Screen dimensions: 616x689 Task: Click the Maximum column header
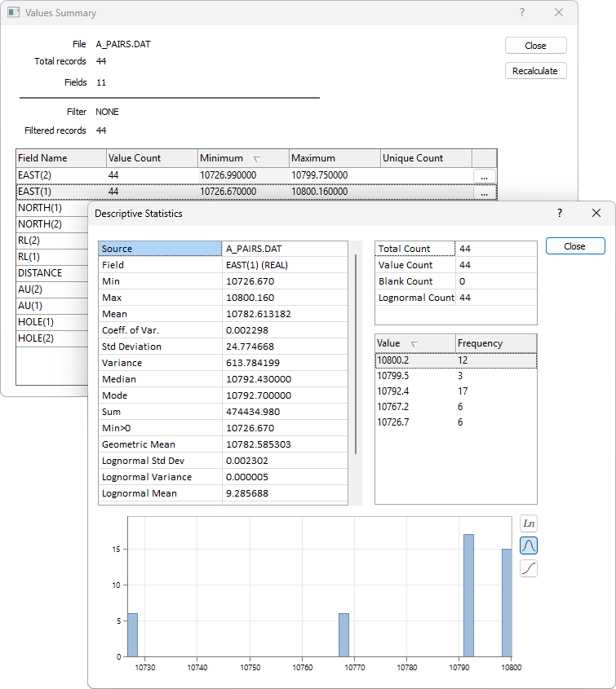coord(335,158)
